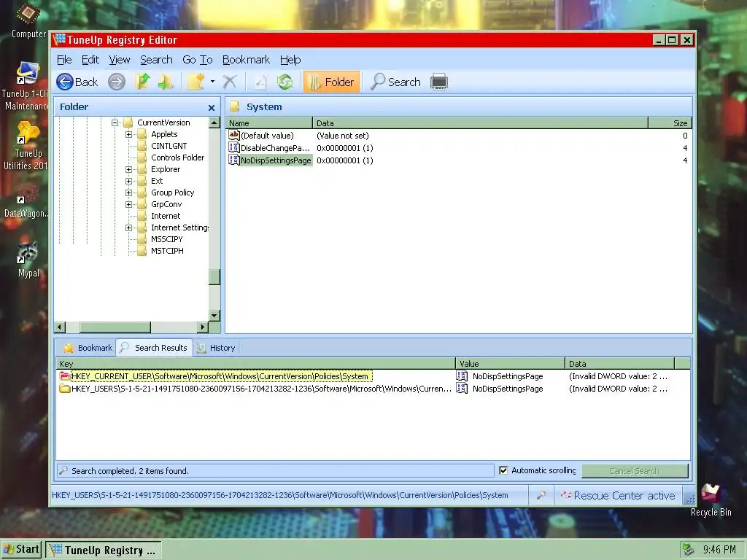Collapse the CurrentVersion tree node
This screenshot has width=747, height=560.
point(115,122)
